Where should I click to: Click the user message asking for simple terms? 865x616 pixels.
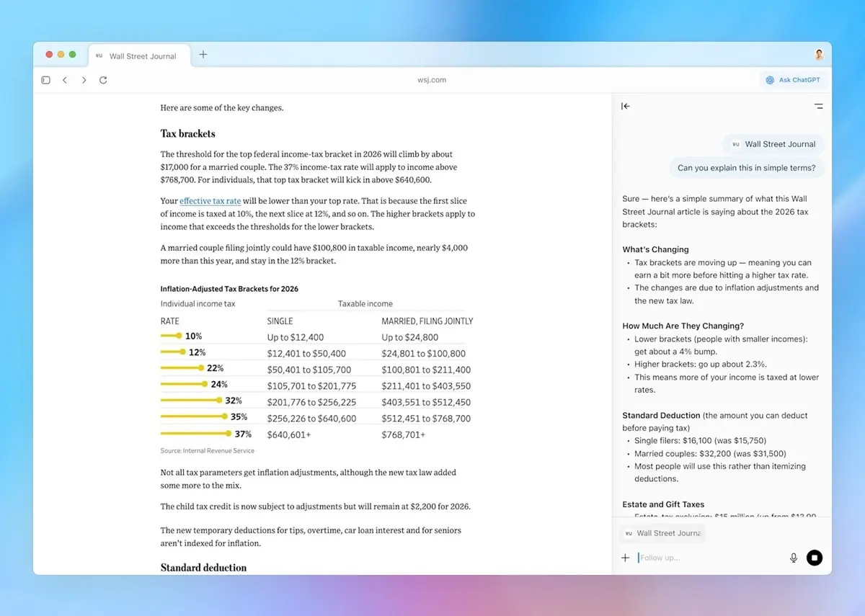(x=746, y=168)
